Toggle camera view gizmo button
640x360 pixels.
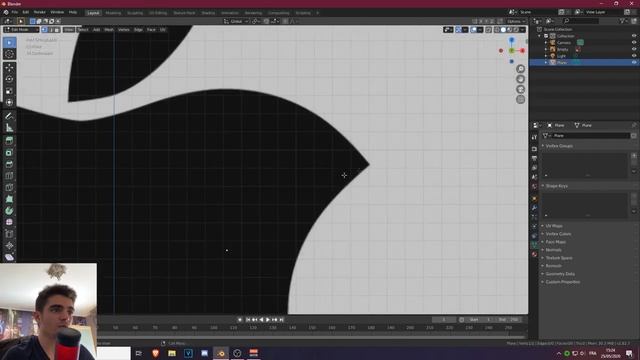click(520, 89)
